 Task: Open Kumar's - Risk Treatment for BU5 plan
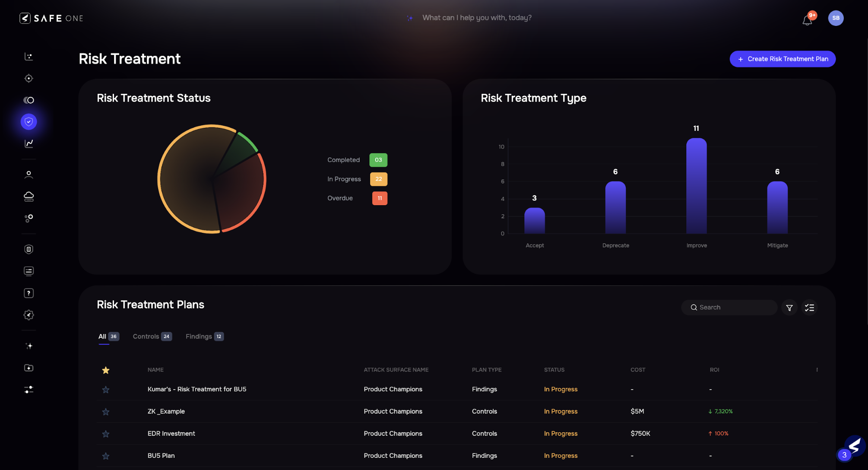pos(197,389)
